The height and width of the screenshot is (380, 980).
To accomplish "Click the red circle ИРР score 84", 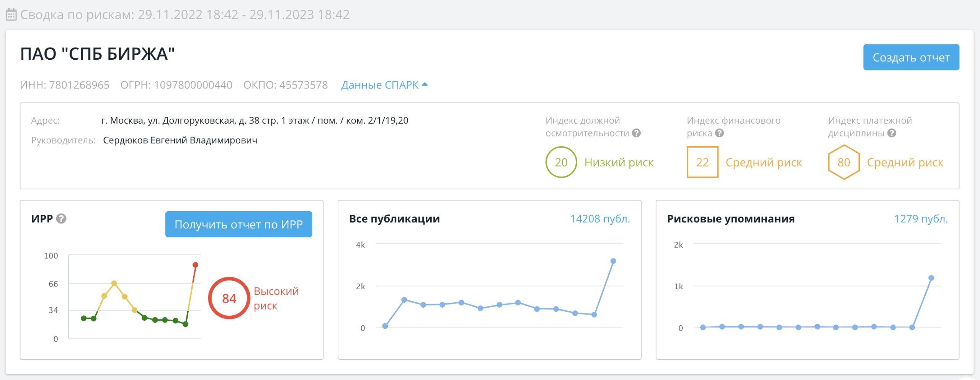I will pyautogui.click(x=229, y=298).
